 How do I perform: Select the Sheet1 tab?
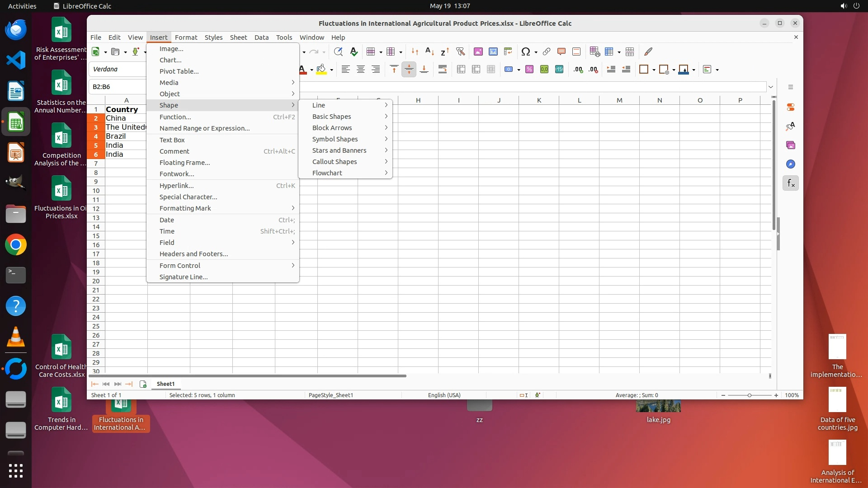click(x=165, y=384)
